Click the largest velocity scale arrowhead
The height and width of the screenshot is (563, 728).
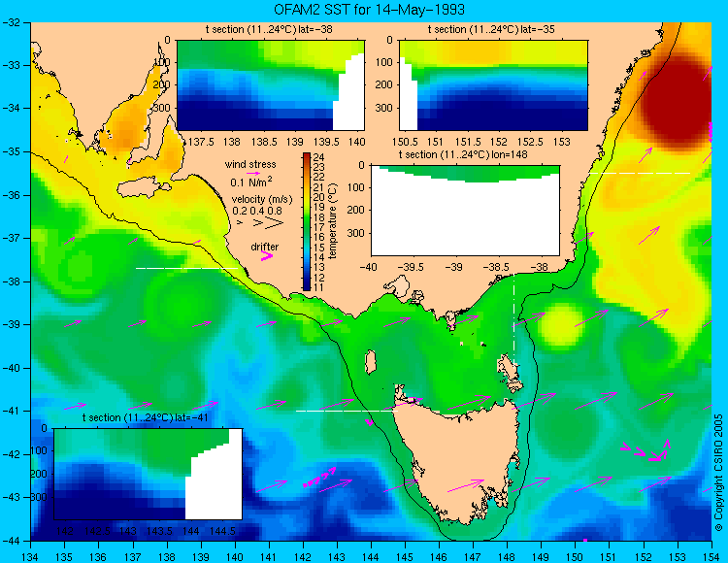(275, 223)
